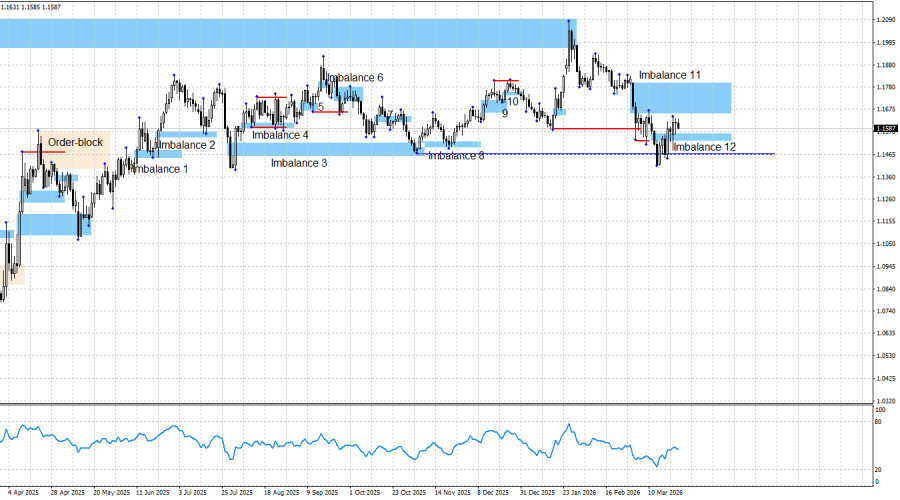This screenshot has width=900, height=500.
Task: Select the Imbalance 2 label
Action: (186, 145)
